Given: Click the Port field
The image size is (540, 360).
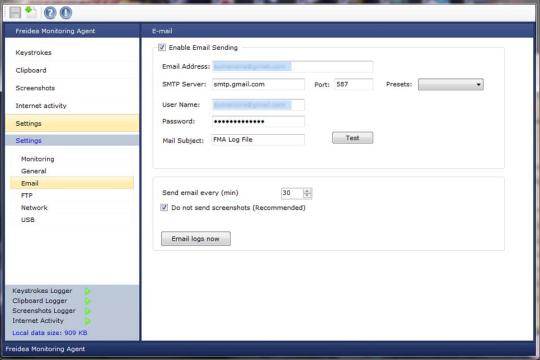Looking at the screenshot, I should (353, 84).
